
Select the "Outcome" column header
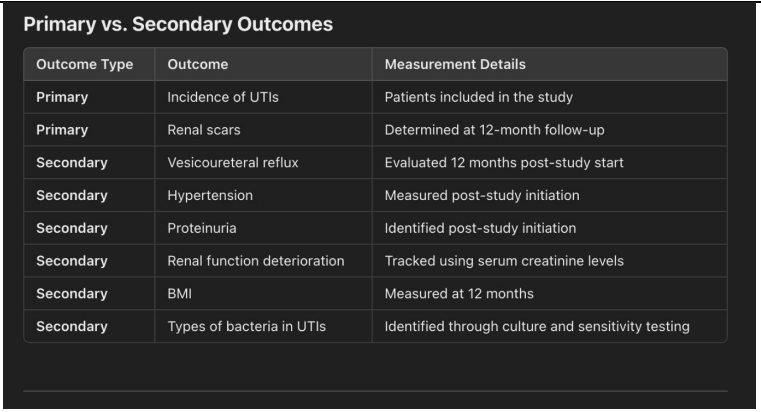coord(198,65)
